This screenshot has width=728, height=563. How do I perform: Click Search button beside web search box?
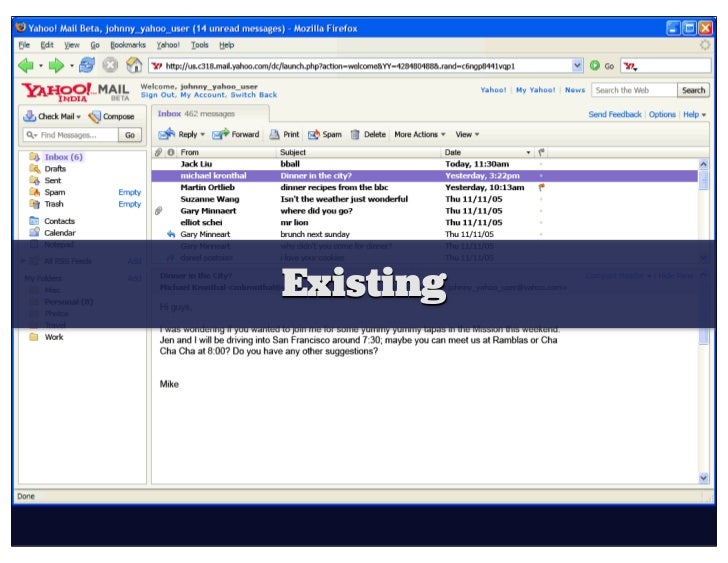coord(693,90)
